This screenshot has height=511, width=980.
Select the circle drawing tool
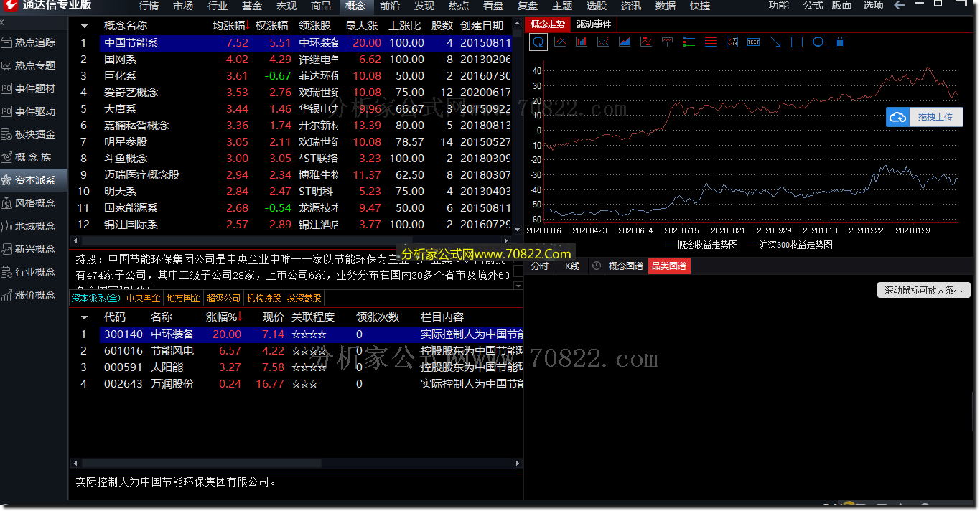point(818,42)
